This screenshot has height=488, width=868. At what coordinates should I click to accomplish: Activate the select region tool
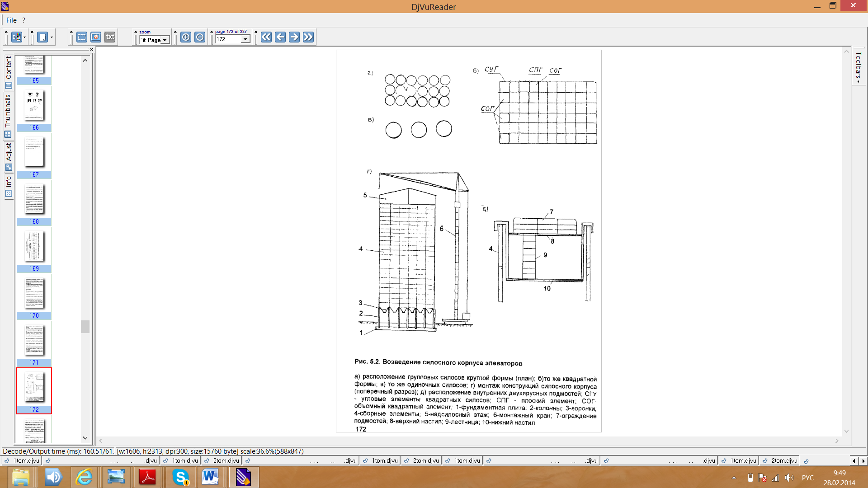pyautogui.click(x=82, y=37)
